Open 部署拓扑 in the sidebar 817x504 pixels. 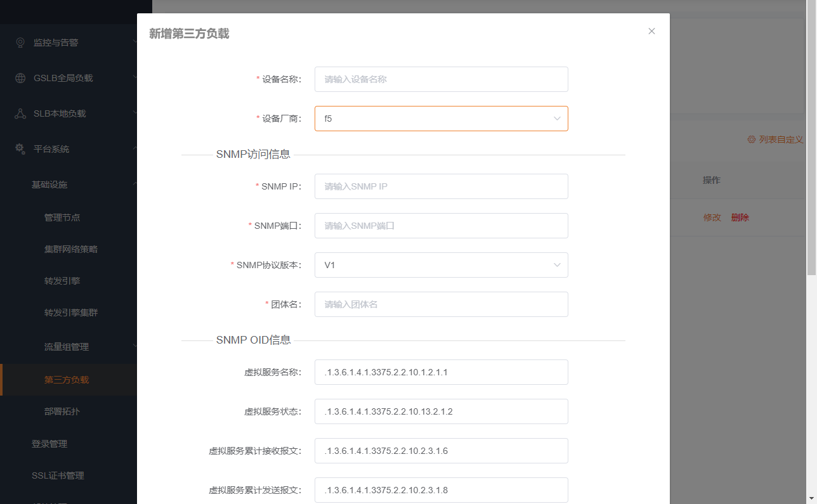[x=62, y=411]
